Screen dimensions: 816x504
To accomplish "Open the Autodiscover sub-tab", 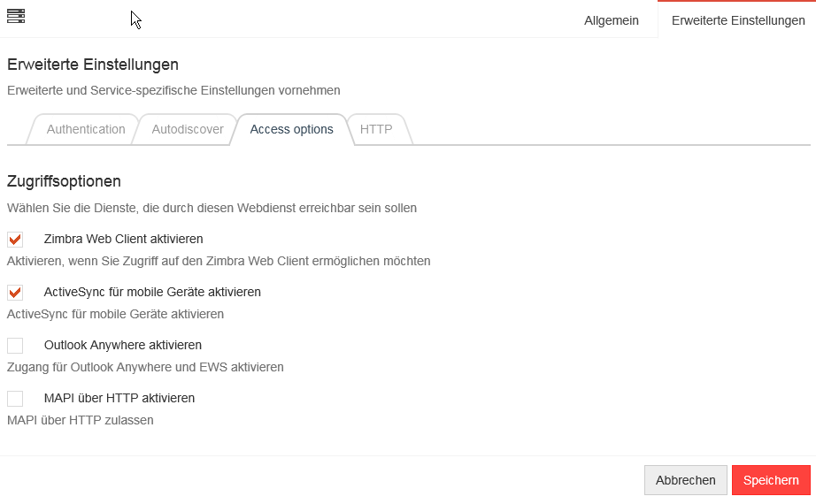I will pyautogui.click(x=188, y=129).
